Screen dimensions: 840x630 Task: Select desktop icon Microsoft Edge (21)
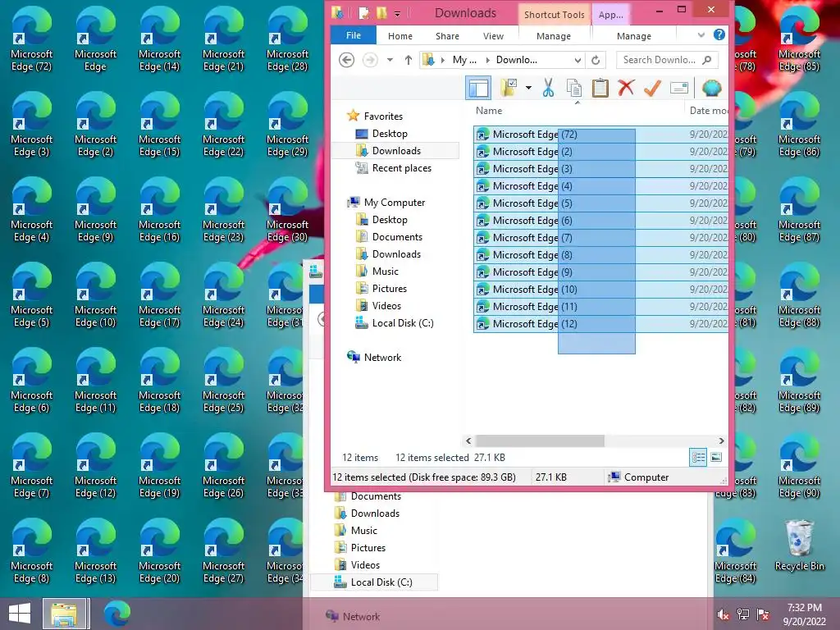click(223, 41)
